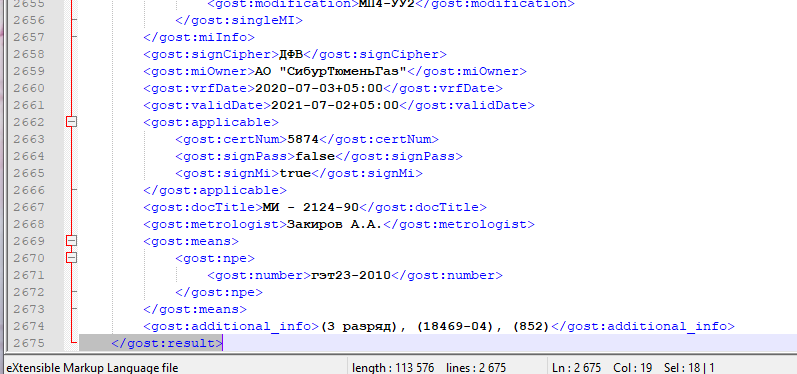Click the valid date 2021-07-02+05:00

tap(335, 105)
